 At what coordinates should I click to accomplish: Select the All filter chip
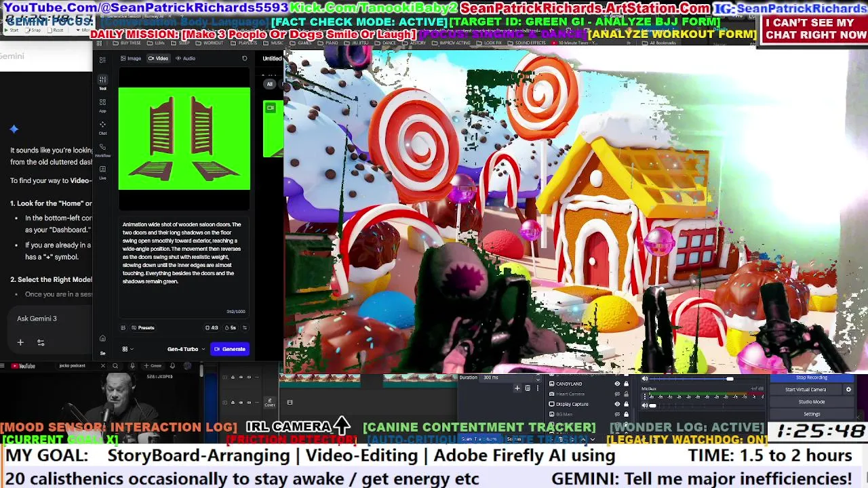click(269, 85)
